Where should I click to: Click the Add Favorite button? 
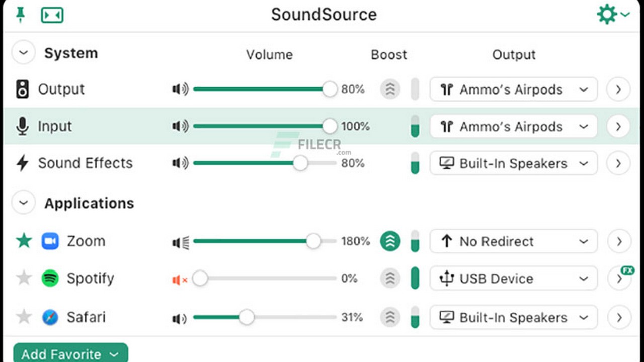coord(70,354)
